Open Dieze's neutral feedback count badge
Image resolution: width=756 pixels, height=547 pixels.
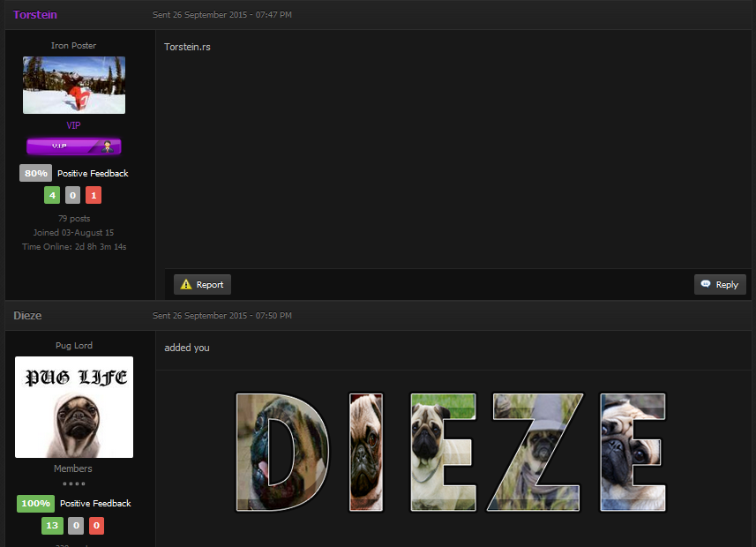[76, 526]
